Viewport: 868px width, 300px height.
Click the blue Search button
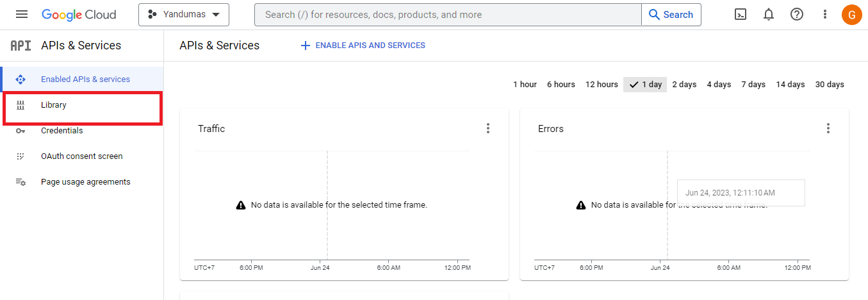671,14
